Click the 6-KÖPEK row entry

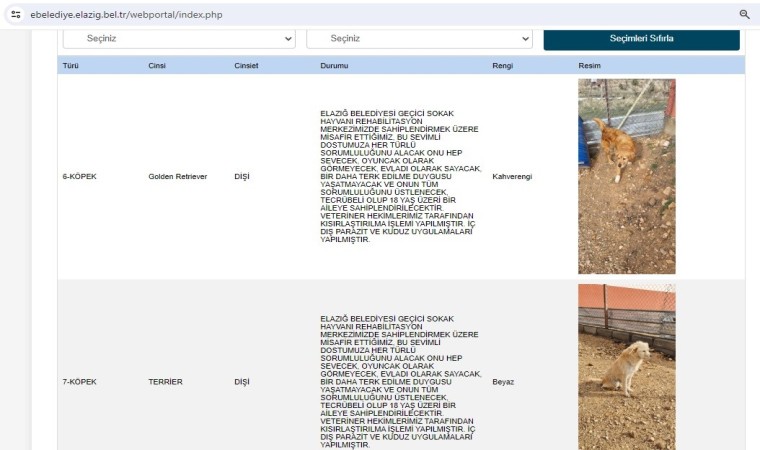[x=78, y=177]
